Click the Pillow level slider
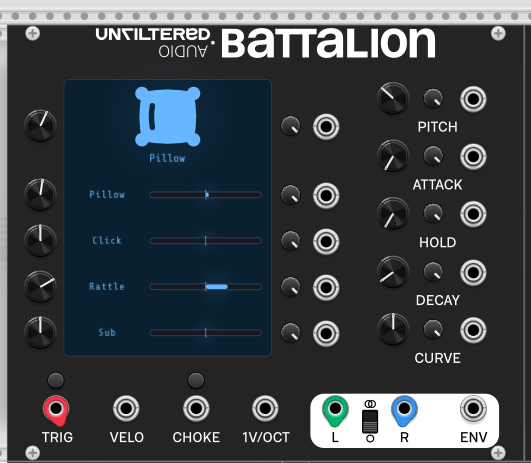Image resolution: width=531 pixels, height=463 pixels. point(206,195)
